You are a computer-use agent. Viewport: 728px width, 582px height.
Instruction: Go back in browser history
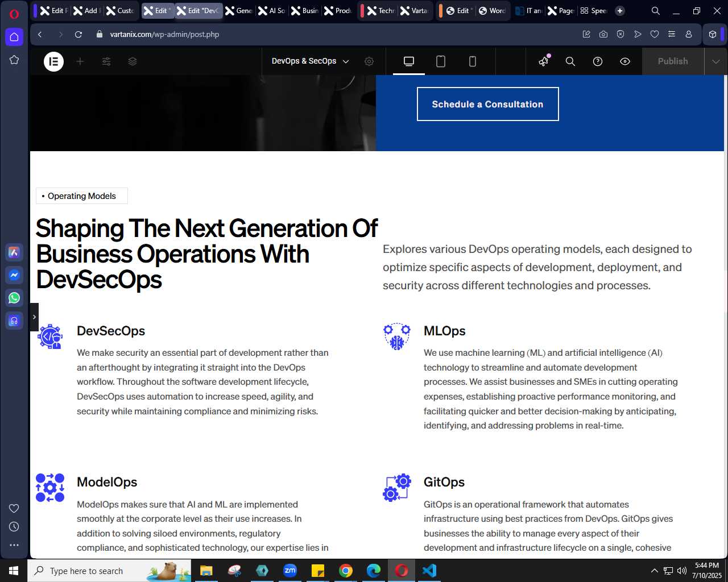click(x=40, y=34)
